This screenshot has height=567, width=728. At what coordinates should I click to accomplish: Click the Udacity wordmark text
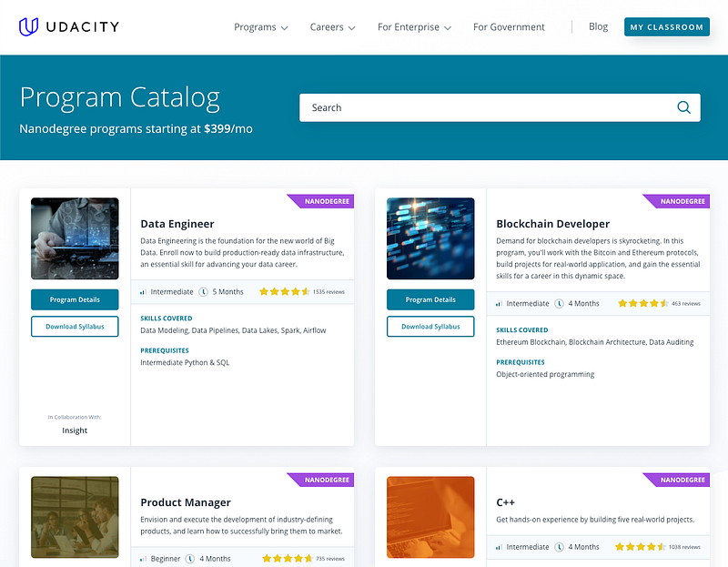pos(83,26)
